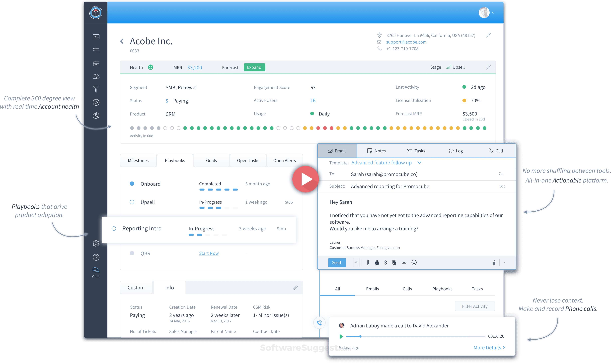
Task: Open the pie chart reports icon
Action: pyautogui.click(x=96, y=116)
